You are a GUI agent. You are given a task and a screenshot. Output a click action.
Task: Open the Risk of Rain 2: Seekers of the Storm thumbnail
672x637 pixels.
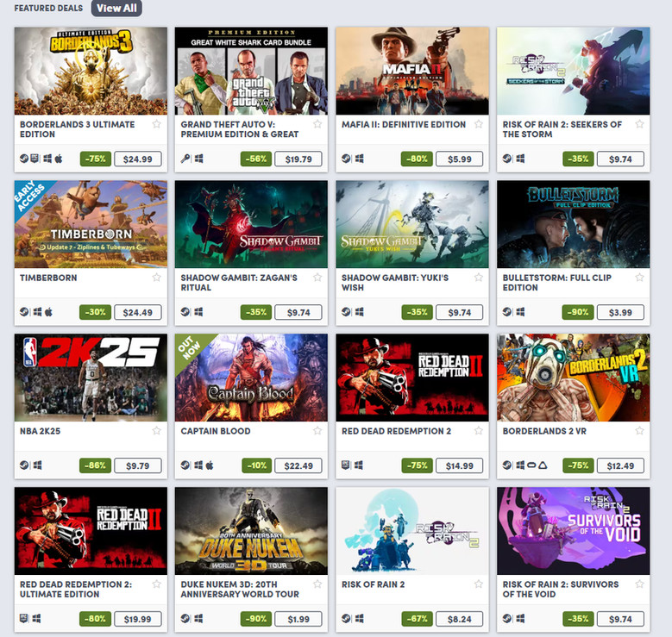[573, 71]
